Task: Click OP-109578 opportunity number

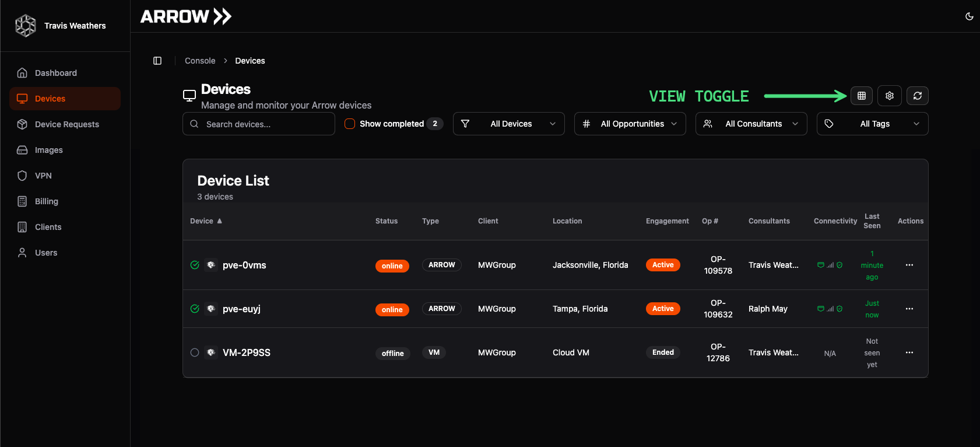Action: coord(718,265)
